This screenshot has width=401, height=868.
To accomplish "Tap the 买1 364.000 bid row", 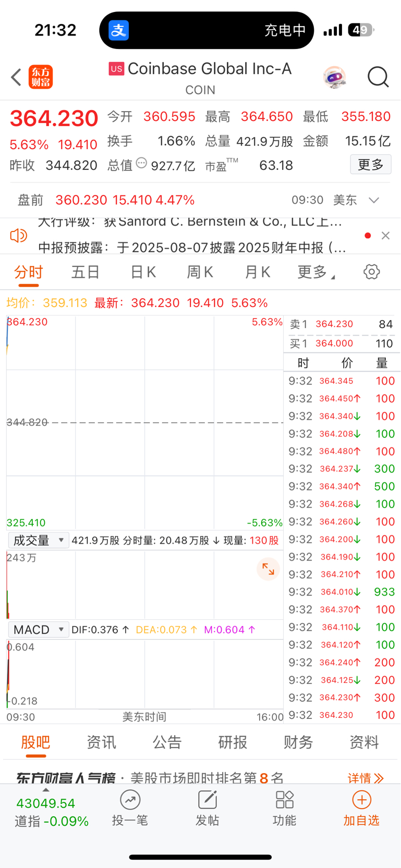I will click(x=342, y=344).
